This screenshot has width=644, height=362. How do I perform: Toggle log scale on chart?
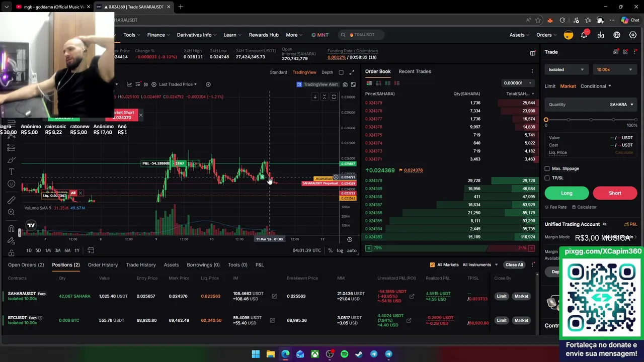340,250
